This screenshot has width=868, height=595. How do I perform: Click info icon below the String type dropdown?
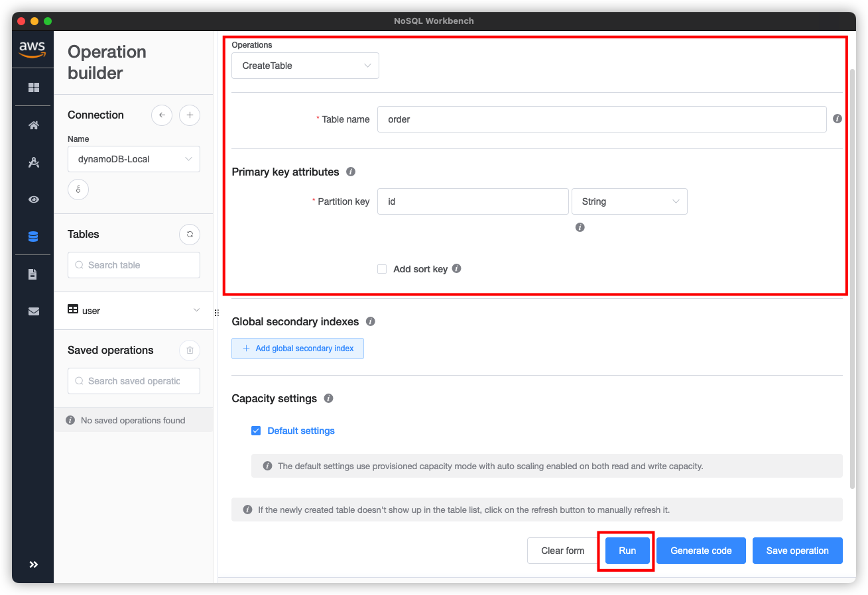(580, 227)
